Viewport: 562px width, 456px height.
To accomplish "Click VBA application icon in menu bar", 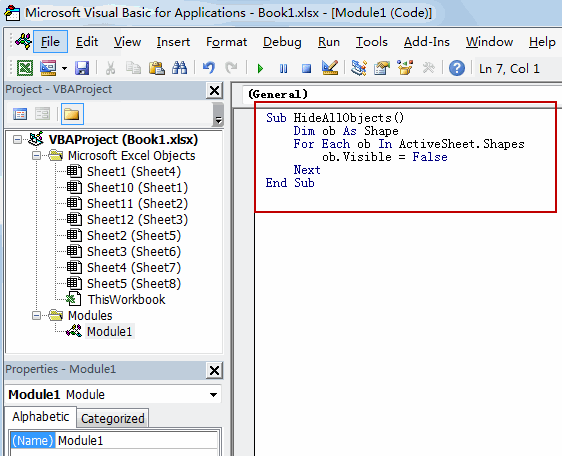I will coord(24,41).
